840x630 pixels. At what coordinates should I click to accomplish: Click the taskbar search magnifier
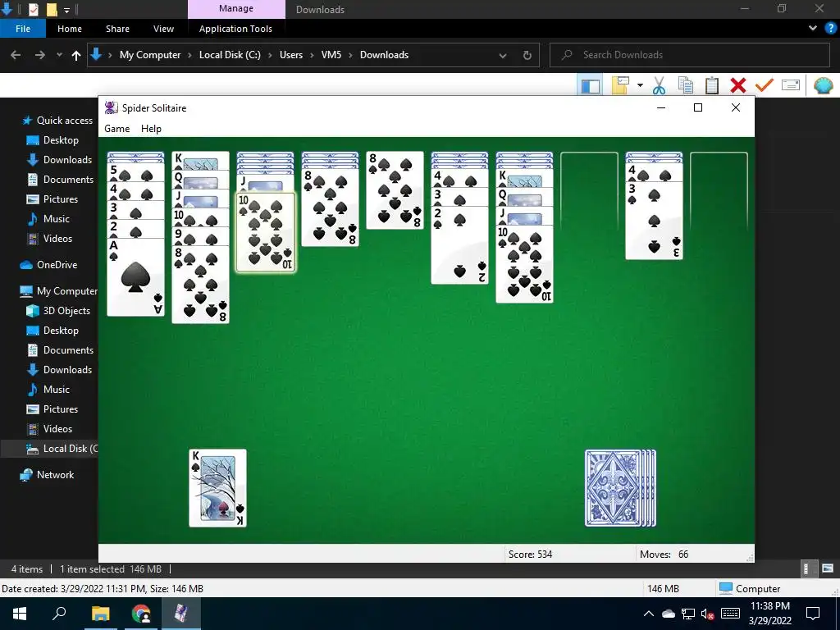click(x=59, y=614)
